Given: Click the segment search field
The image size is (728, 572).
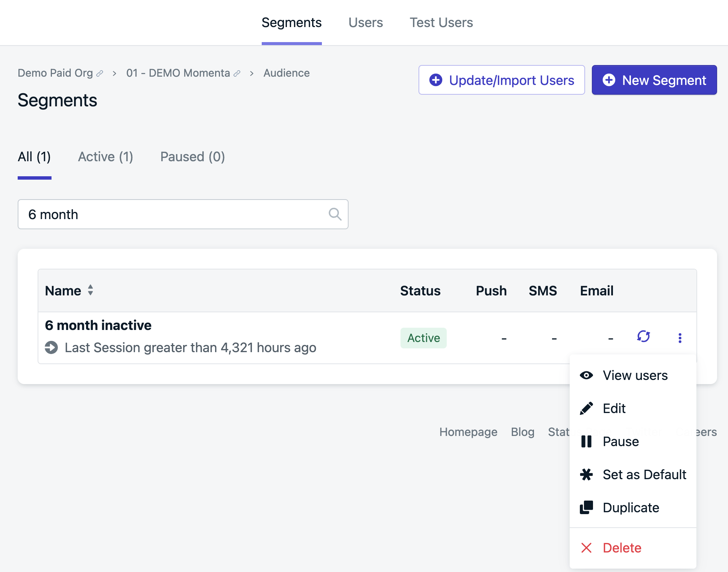Looking at the screenshot, I should (x=173, y=214).
